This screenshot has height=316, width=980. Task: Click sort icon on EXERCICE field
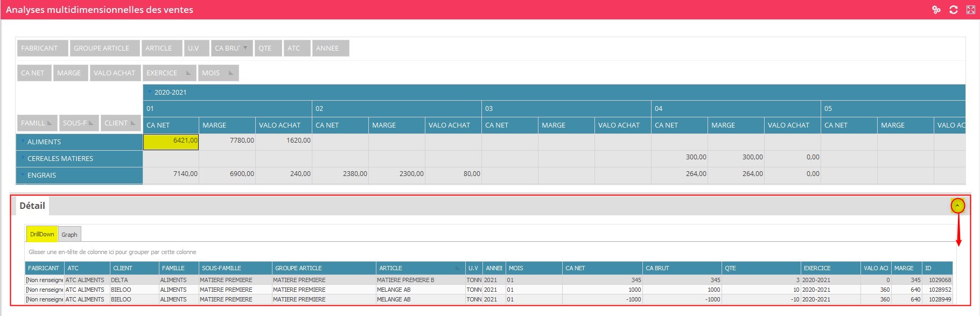pos(188,73)
